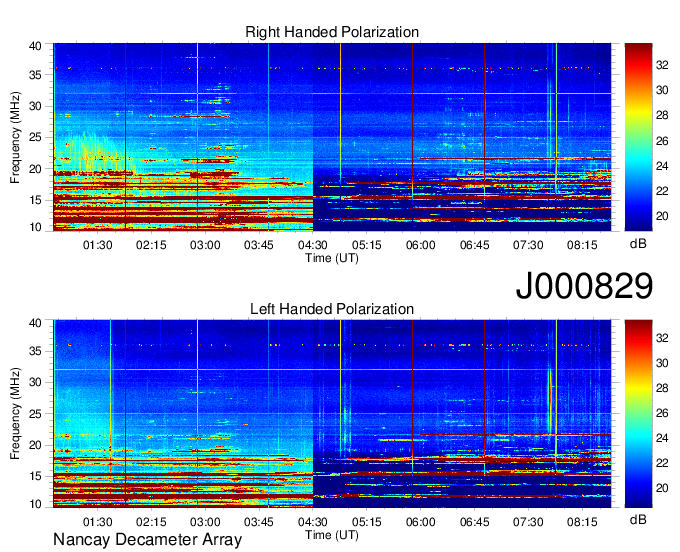Screen dimensions: 680x552
Task: Click the 40 MHz tick on Left Handed frequency axis
Action: click(x=35, y=323)
